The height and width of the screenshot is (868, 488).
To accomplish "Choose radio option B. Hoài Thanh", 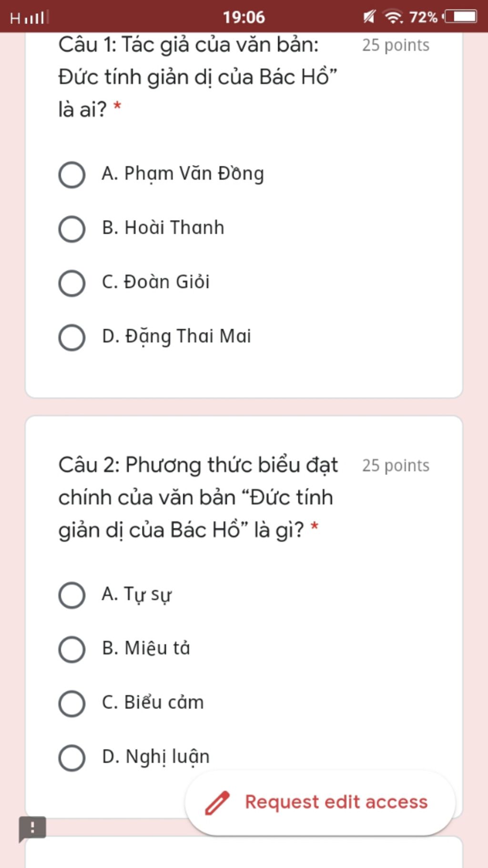I will coord(72,228).
